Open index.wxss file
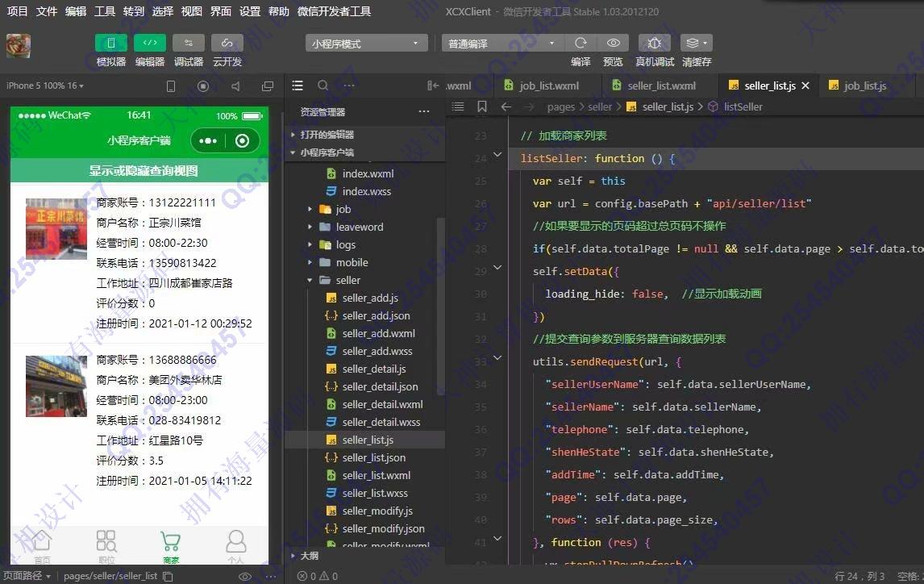Image resolution: width=924 pixels, height=584 pixels. pos(367,191)
